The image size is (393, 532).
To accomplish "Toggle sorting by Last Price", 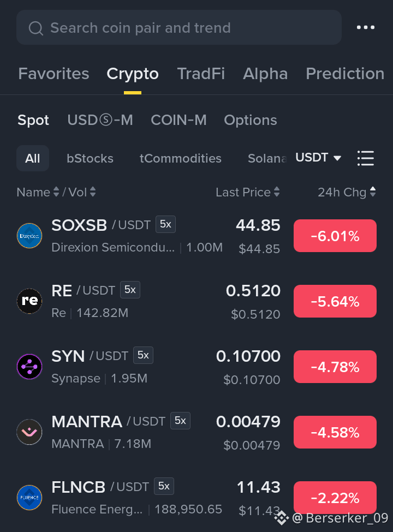I will pyautogui.click(x=248, y=192).
